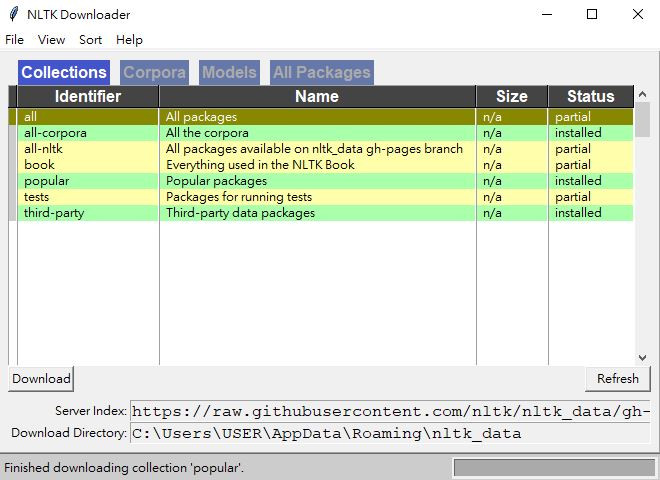Click the Refresh button
This screenshot has height=480, width=660.
pos(617,379)
